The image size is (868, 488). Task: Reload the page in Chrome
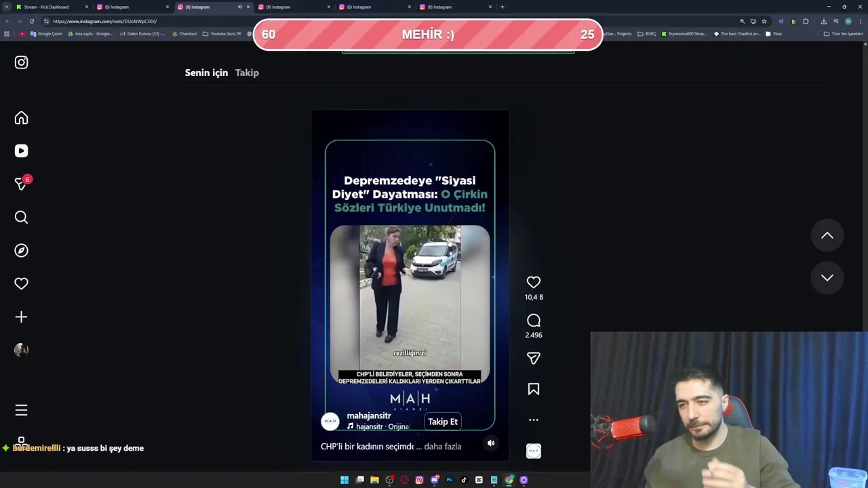pos(31,21)
